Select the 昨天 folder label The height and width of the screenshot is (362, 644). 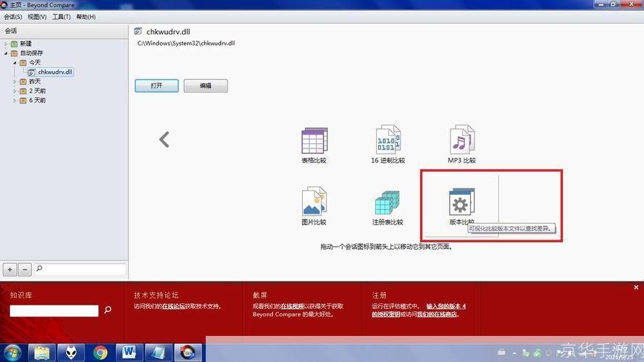coord(35,81)
